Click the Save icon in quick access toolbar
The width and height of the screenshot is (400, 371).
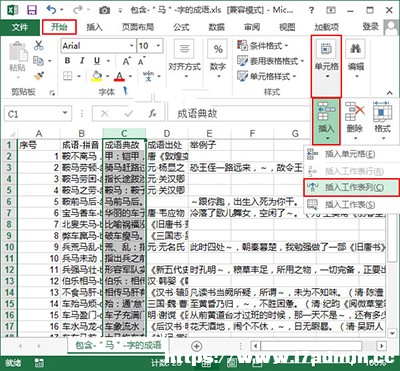coord(32,10)
